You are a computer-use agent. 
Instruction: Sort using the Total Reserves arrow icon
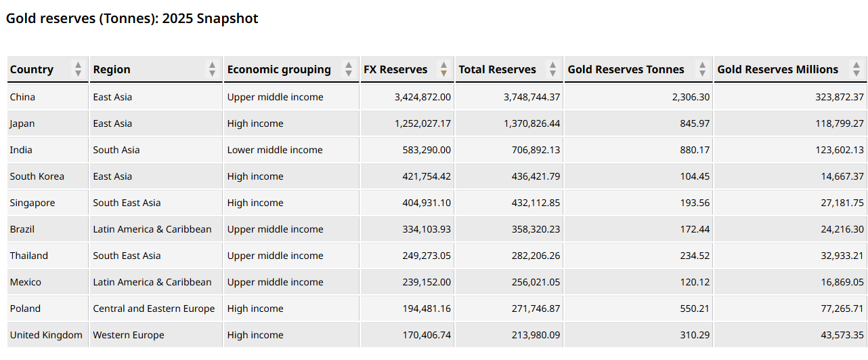pos(552,69)
